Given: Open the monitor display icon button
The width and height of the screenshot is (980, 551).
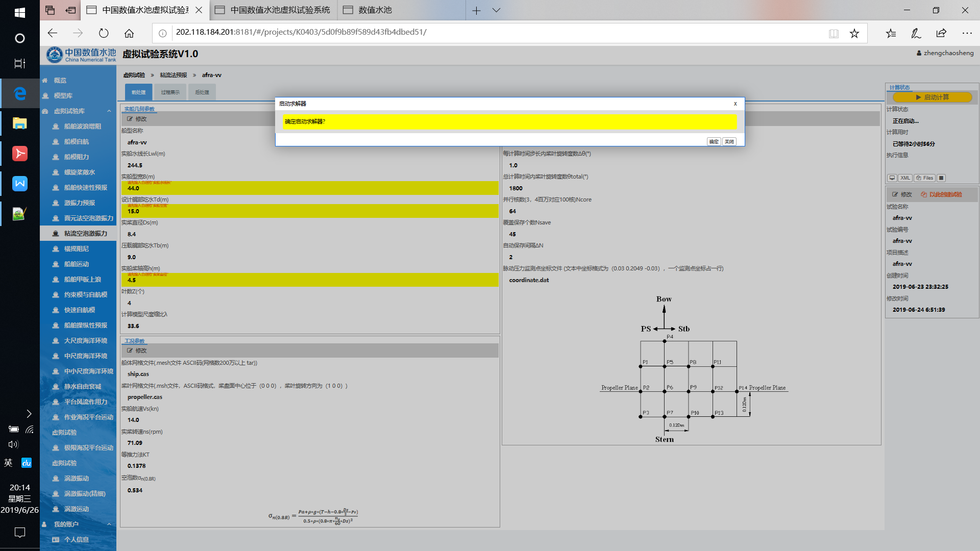Looking at the screenshot, I should coord(892,178).
